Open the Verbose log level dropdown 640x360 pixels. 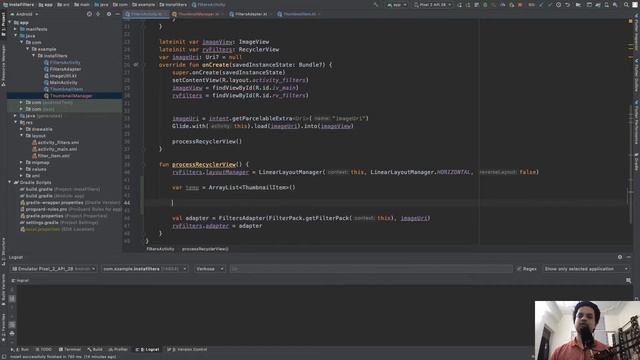[209, 269]
